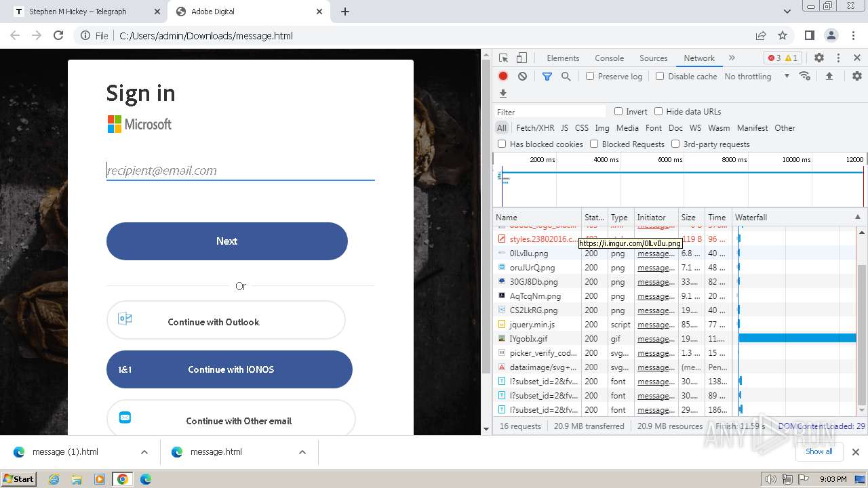Click the error and warning count badge

tap(783, 58)
